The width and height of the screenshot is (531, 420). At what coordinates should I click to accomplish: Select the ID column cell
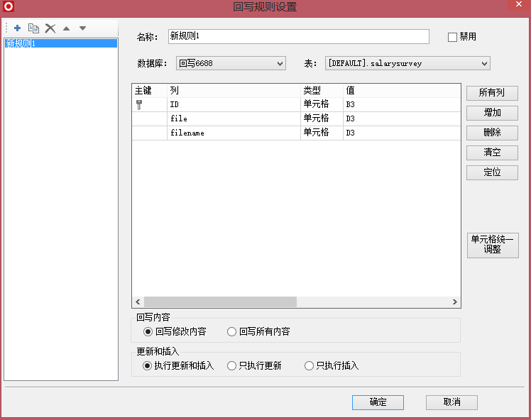point(234,104)
